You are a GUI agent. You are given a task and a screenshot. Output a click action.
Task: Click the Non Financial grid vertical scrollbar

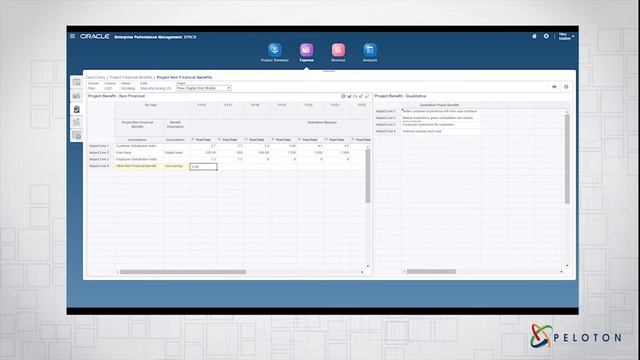click(x=368, y=176)
